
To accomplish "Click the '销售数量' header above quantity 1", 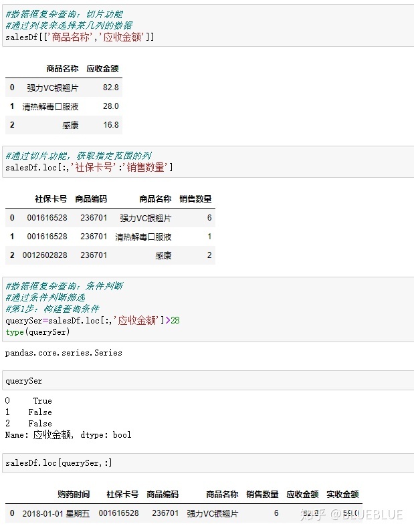I will [195, 198].
